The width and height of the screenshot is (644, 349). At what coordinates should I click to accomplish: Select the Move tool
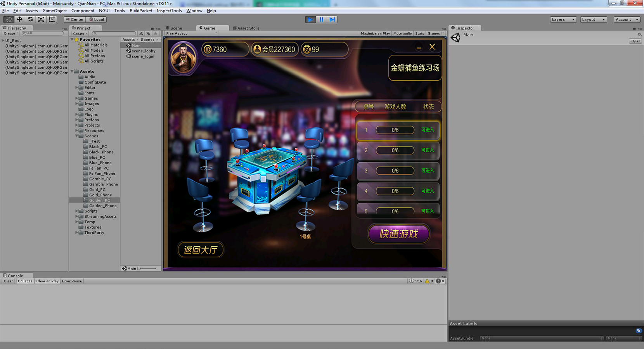(19, 19)
